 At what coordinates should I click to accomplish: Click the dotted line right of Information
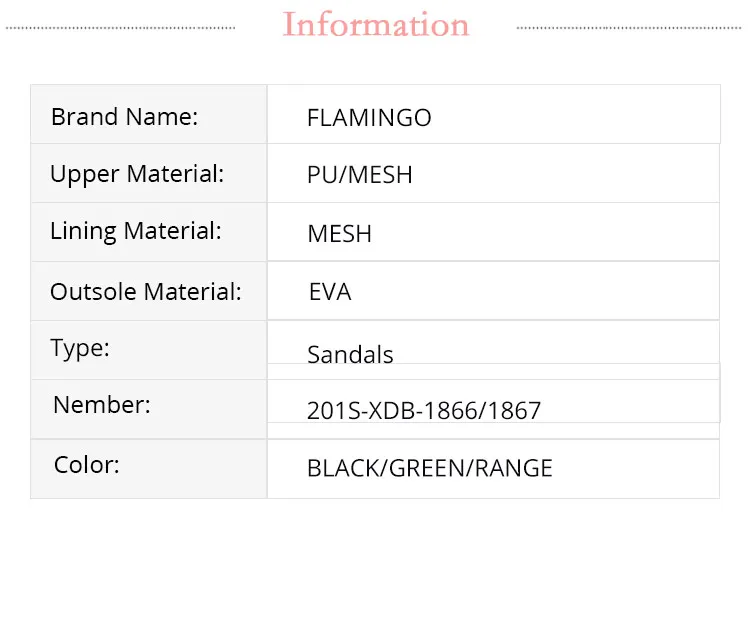(630, 28)
